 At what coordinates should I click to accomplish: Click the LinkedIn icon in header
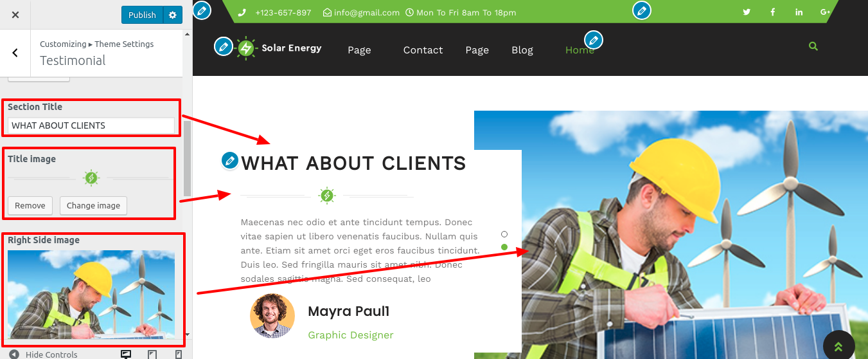tap(799, 12)
